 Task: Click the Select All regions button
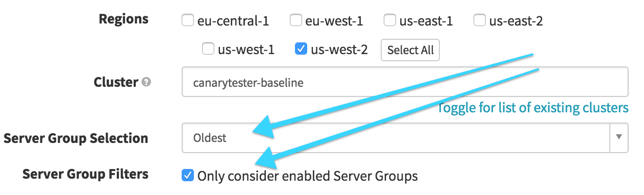(410, 50)
